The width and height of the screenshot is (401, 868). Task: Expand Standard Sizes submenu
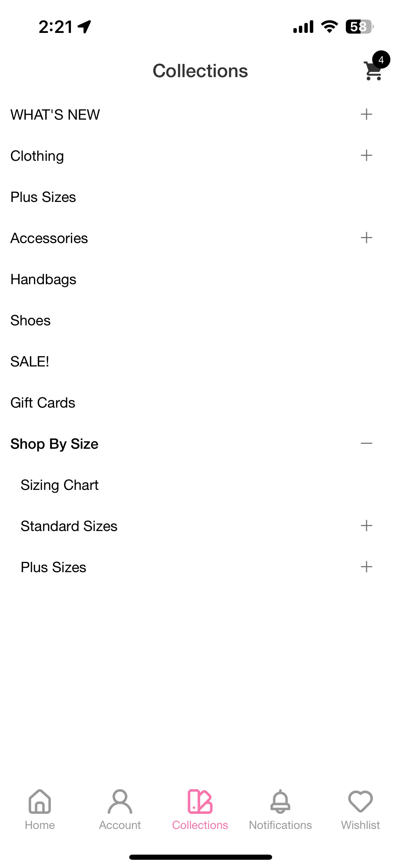[x=366, y=526]
